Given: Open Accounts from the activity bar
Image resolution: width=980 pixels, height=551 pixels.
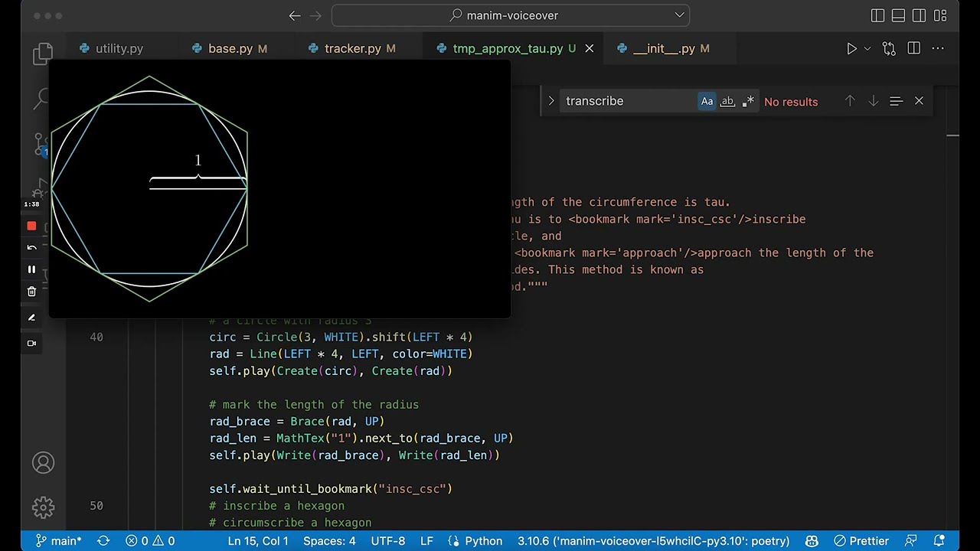Looking at the screenshot, I should click(43, 463).
